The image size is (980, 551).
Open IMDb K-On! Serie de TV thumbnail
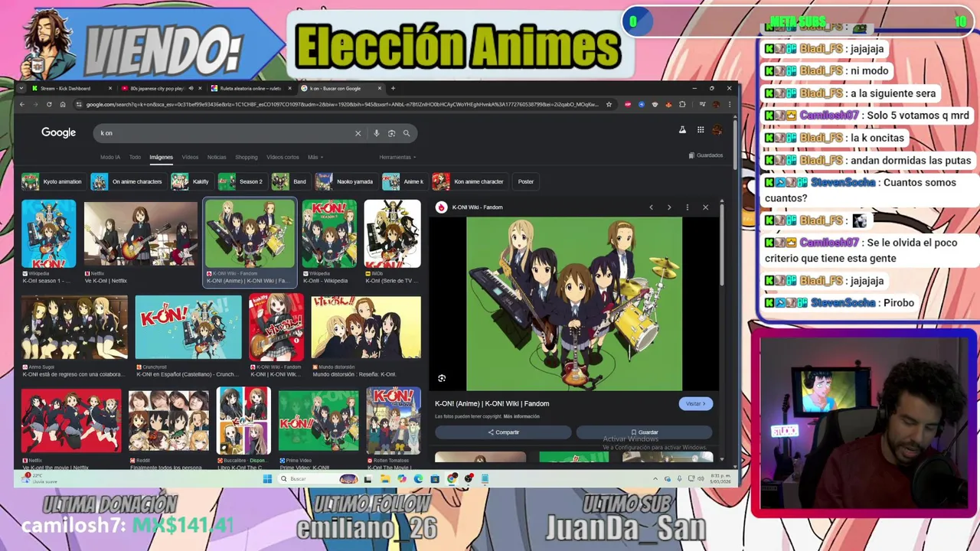392,234
